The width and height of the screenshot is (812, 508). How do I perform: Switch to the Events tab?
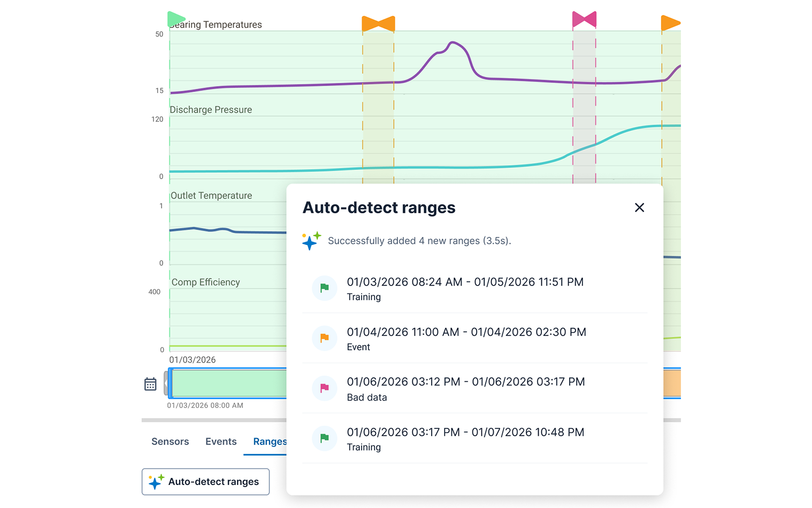[x=221, y=442]
